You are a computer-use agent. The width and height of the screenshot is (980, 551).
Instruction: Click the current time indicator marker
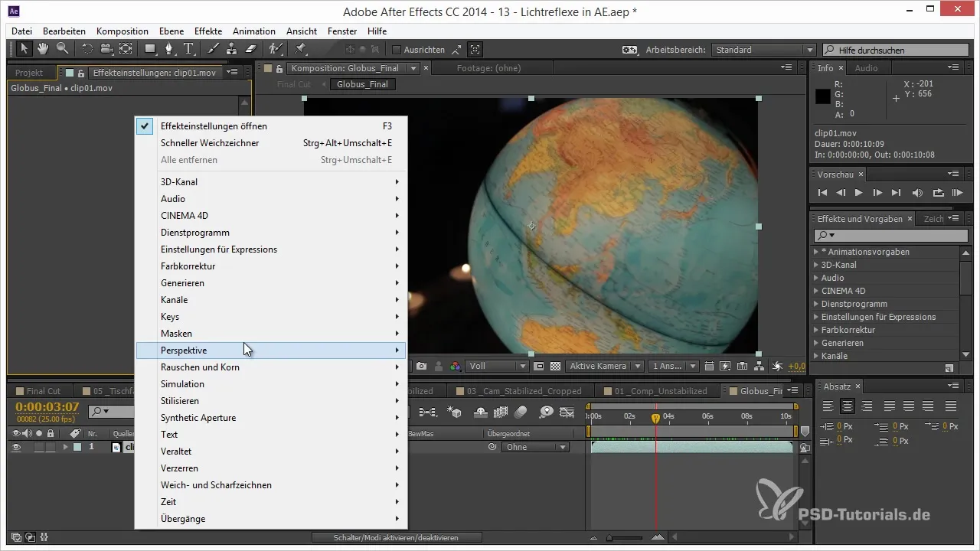click(x=655, y=419)
